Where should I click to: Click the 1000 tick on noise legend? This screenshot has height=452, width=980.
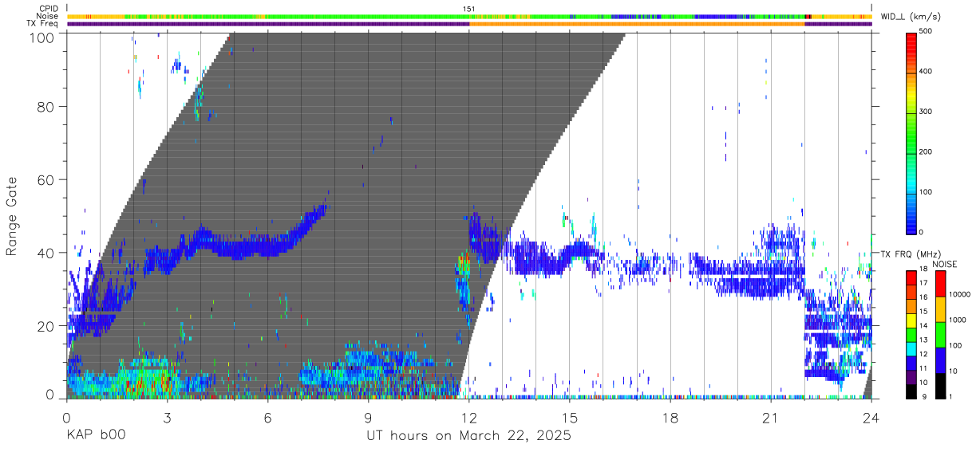(x=957, y=319)
